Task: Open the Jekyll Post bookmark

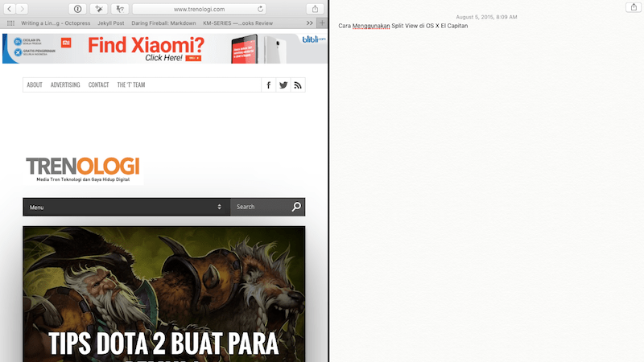Action: [x=111, y=23]
